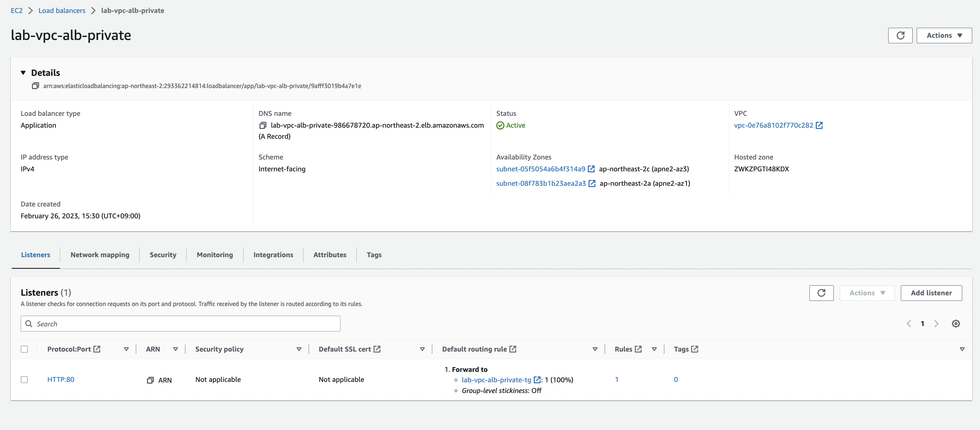Screen dimensions: 980x430
Task: Open external link icon beside lab-vpc-alb-private-tg
Action: click(537, 380)
